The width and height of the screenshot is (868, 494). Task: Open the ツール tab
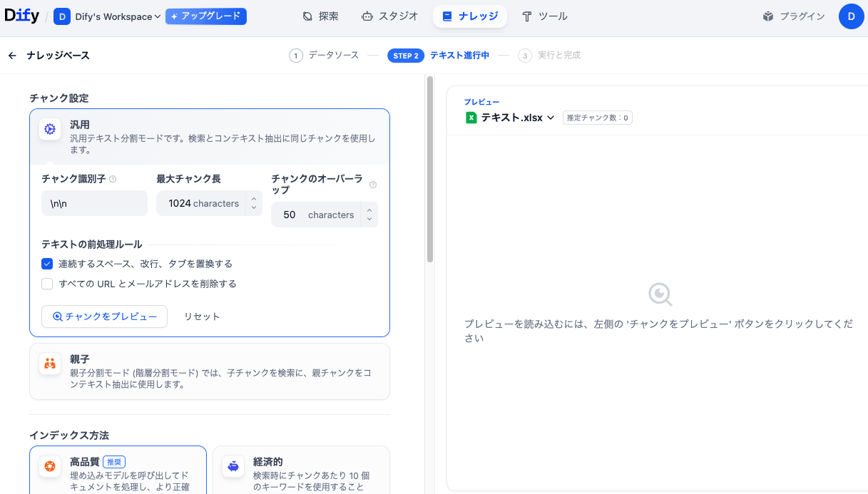544,16
